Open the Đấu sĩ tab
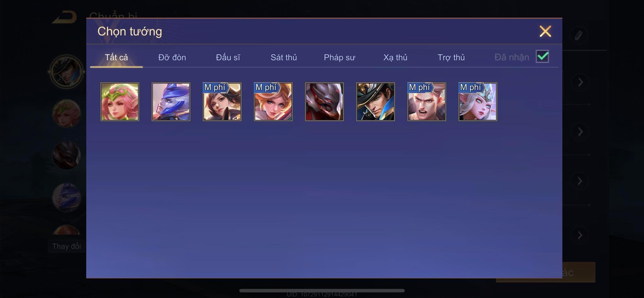Image resolution: width=644 pixels, height=298 pixels. pyautogui.click(x=228, y=57)
